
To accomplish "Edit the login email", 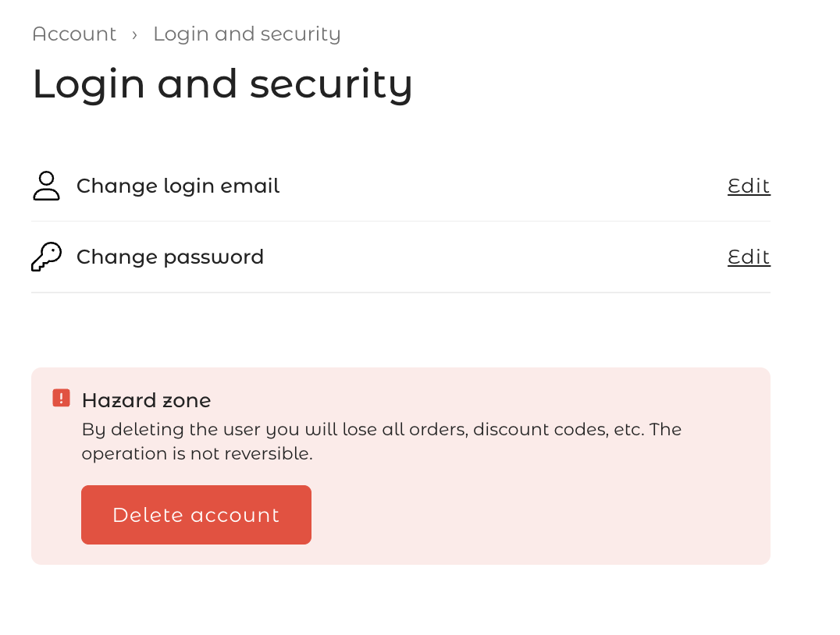I will 748,186.
